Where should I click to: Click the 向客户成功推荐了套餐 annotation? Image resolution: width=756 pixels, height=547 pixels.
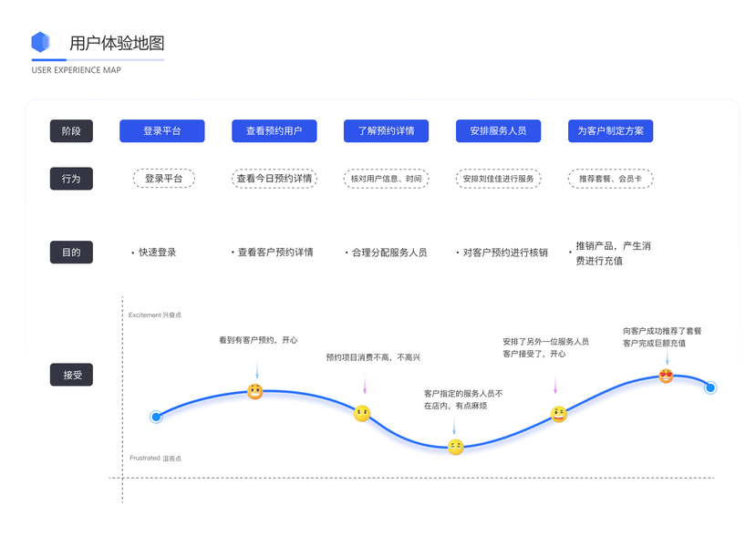662,337
